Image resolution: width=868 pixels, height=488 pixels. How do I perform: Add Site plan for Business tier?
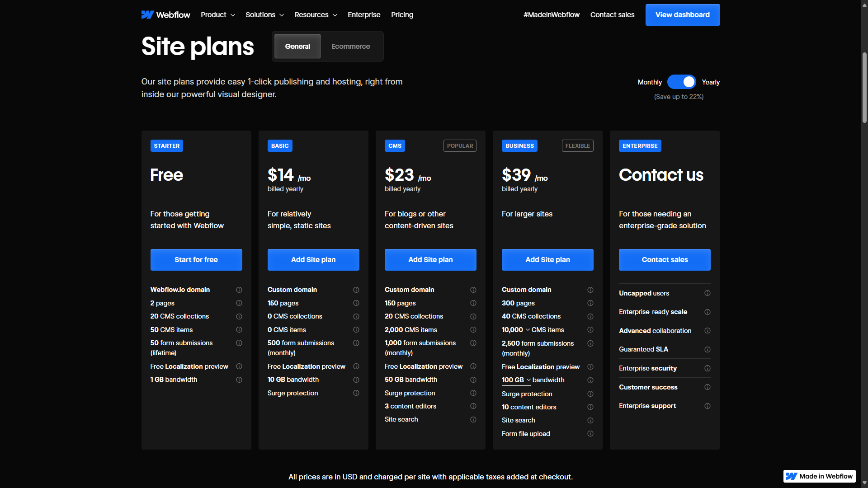coord(547,260)
